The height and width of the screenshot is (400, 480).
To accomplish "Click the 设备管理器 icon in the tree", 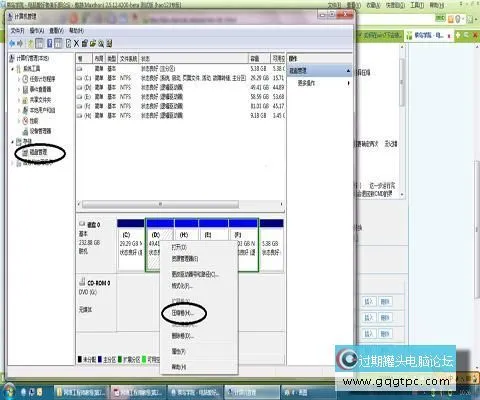I will click(25, 131).
